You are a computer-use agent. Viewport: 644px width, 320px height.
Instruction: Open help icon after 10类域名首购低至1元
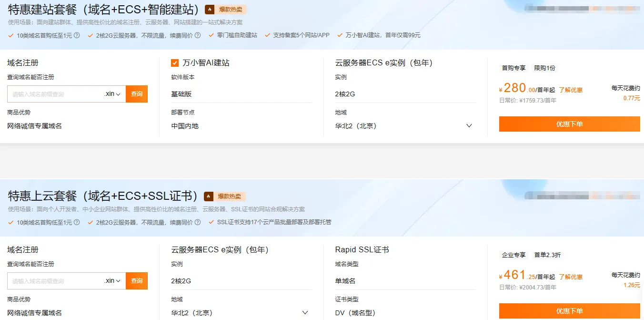[x=77, y=35]
